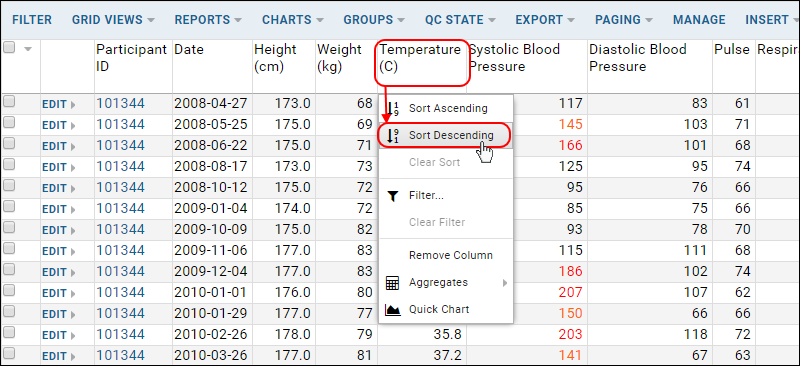Image resolution: width=800 pixels, height=366 pixels.
Task: Click the Sort Descending arrow icon
Action: (x=393, y=135)
